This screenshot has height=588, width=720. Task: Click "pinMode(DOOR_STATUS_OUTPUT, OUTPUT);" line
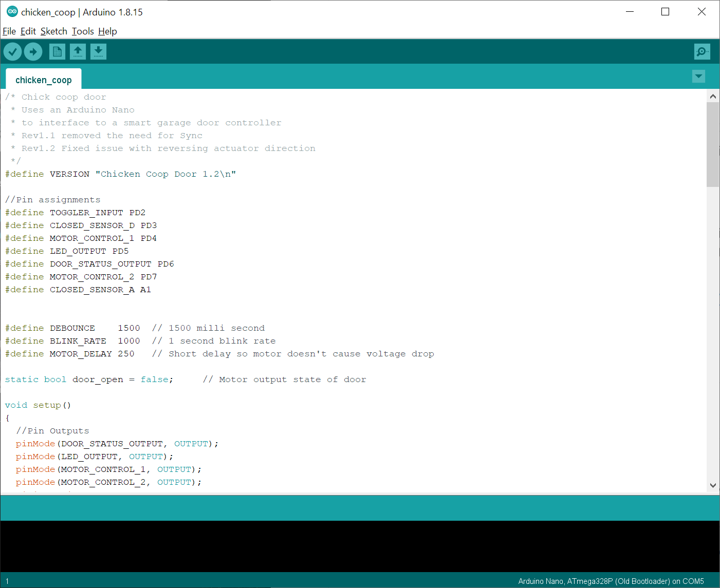pos(117,444)
